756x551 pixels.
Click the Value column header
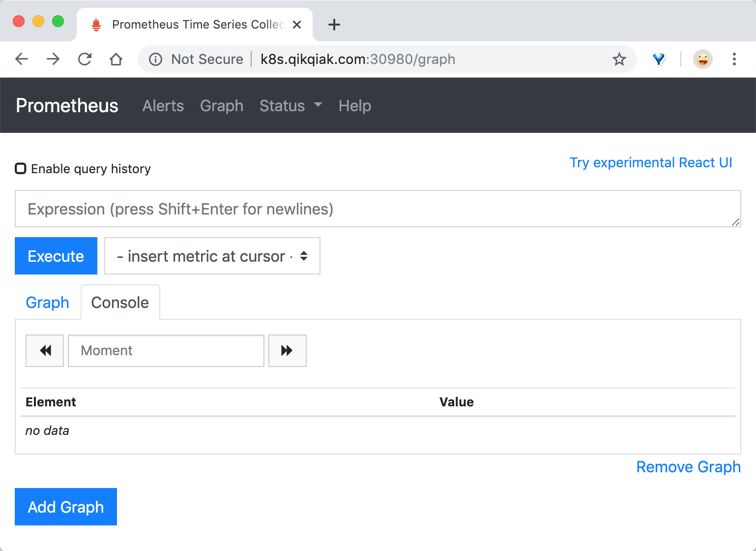tap(457, 402)
